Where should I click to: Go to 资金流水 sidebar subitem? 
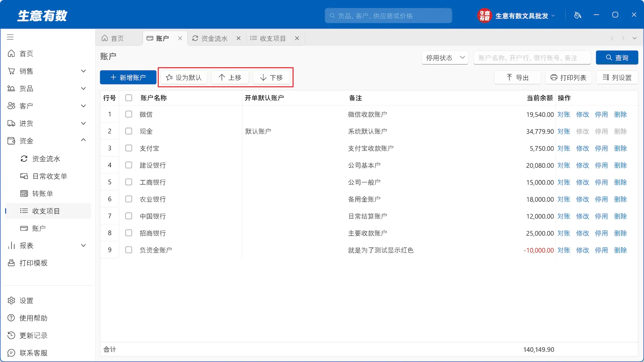point(40,159)
